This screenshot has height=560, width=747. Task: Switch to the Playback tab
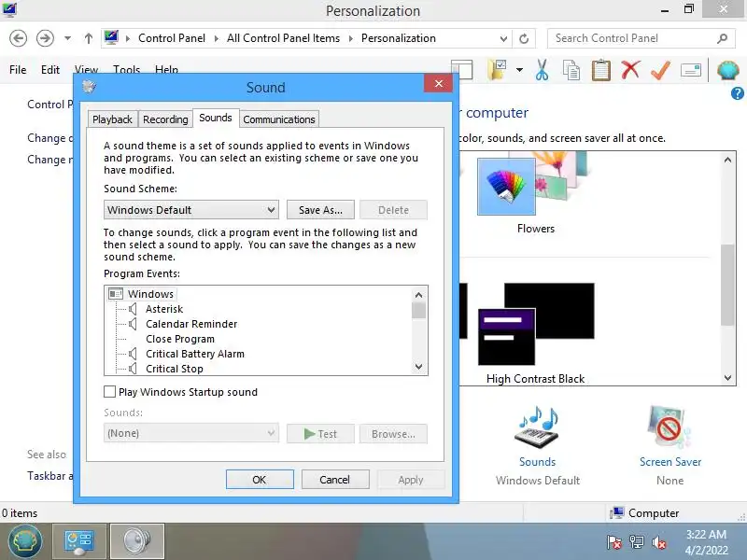(112, 119)
